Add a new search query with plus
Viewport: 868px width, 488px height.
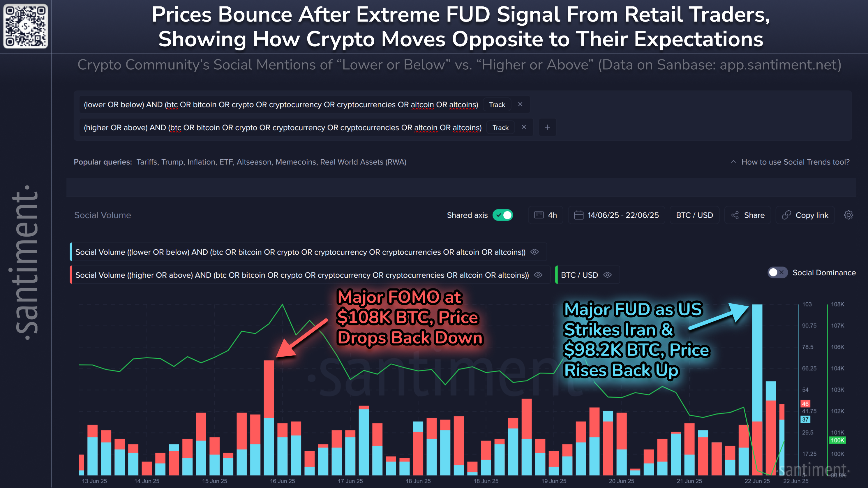click(547, 127)
